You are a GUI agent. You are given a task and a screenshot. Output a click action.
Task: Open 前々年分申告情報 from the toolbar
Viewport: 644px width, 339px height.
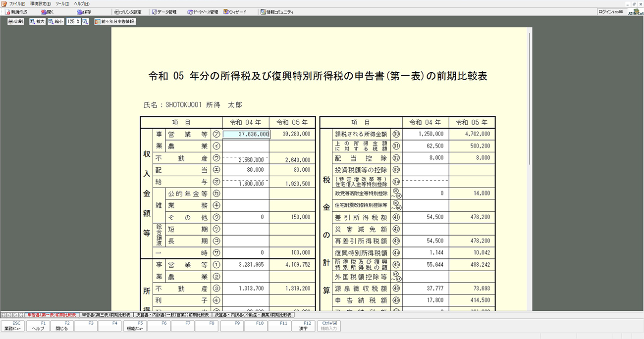(x=115, y=22)
